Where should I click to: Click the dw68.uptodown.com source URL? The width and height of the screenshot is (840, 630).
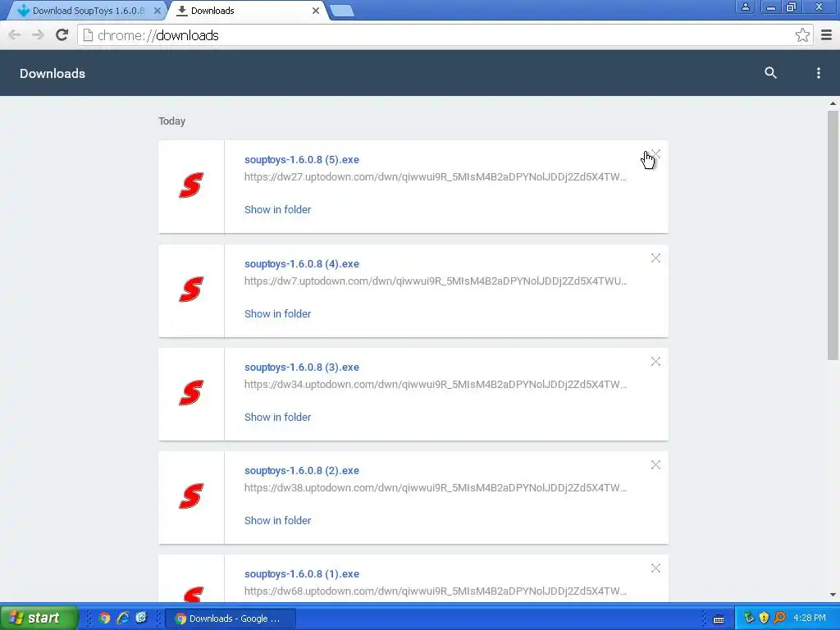(x=435, y=591)
